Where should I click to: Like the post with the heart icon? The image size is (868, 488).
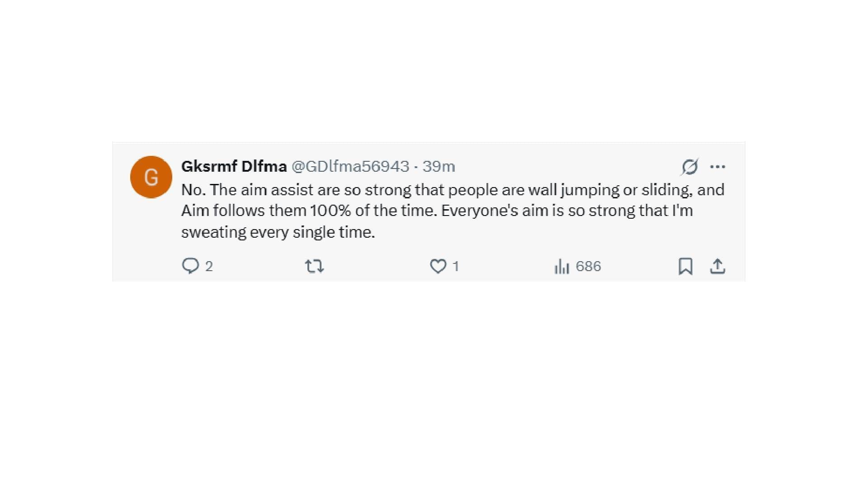(x=438, y=266)
